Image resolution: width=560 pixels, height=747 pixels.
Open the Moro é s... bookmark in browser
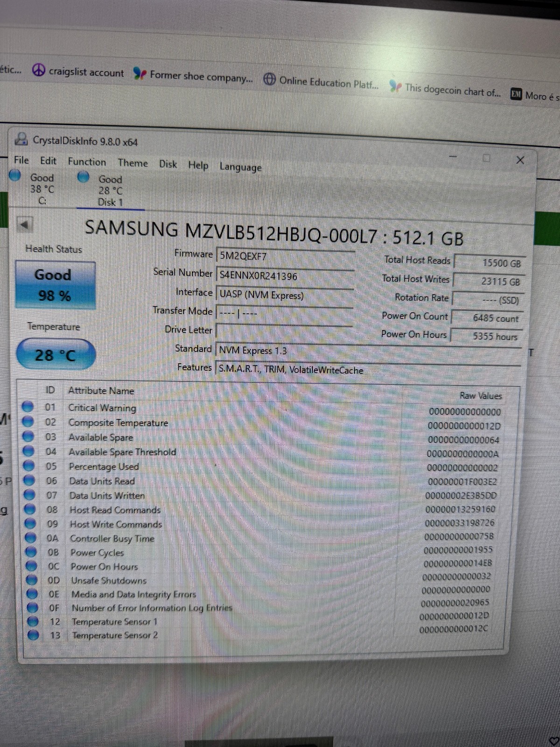535,95
